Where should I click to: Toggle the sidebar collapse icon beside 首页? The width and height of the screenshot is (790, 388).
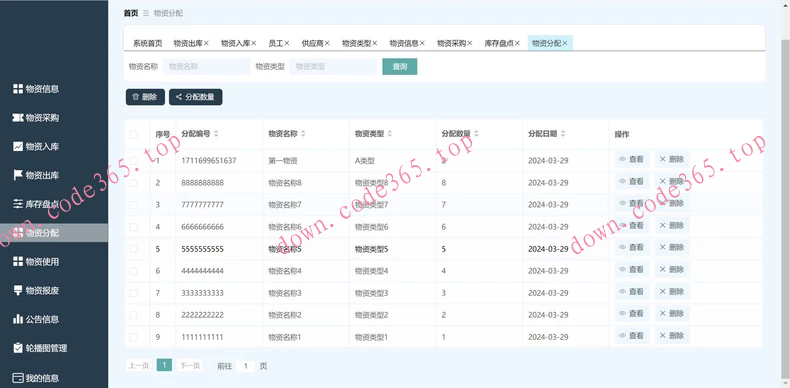tap(146, 14)
